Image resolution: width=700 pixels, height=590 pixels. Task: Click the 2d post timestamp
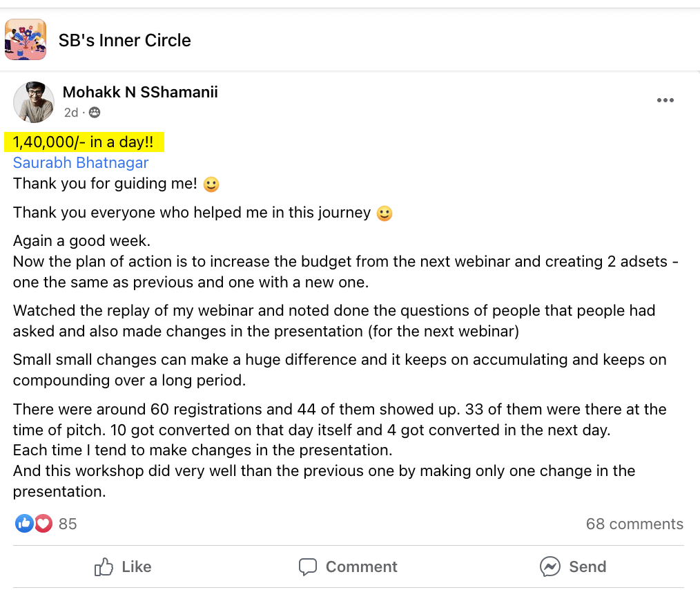click(70, 113)
